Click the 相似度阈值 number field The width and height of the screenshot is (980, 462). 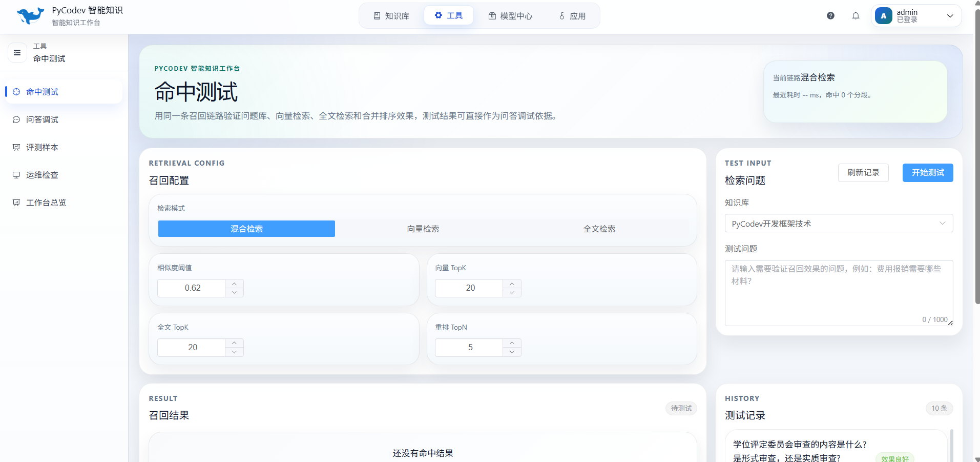coord(192,288)
